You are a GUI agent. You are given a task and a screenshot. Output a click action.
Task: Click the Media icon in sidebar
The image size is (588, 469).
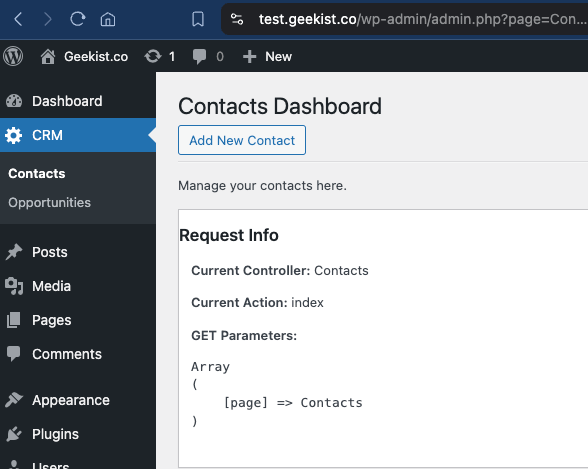coord(14,286)
